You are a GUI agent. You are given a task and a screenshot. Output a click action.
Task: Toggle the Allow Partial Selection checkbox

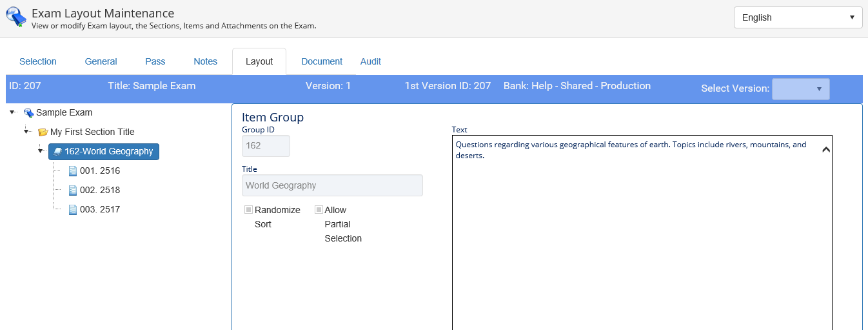[x=319, y=210]
